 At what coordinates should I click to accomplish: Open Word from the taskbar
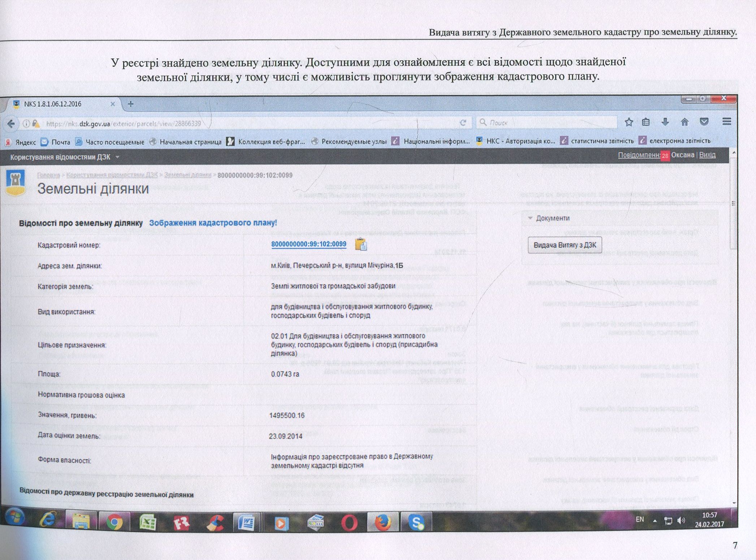pyautogui.click(x=247, y=522)
